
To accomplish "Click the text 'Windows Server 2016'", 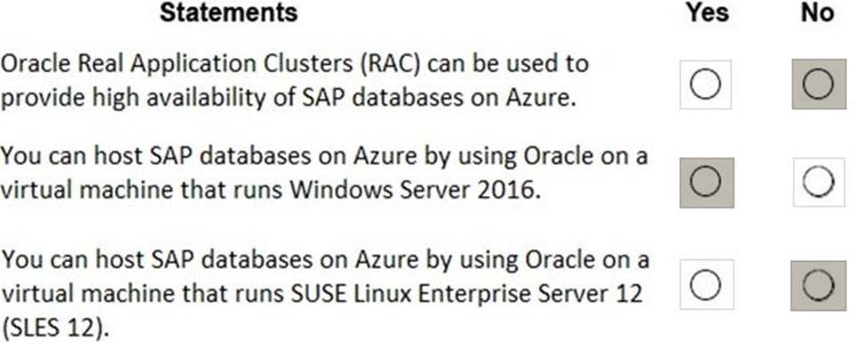I will (x=415, y=191).
